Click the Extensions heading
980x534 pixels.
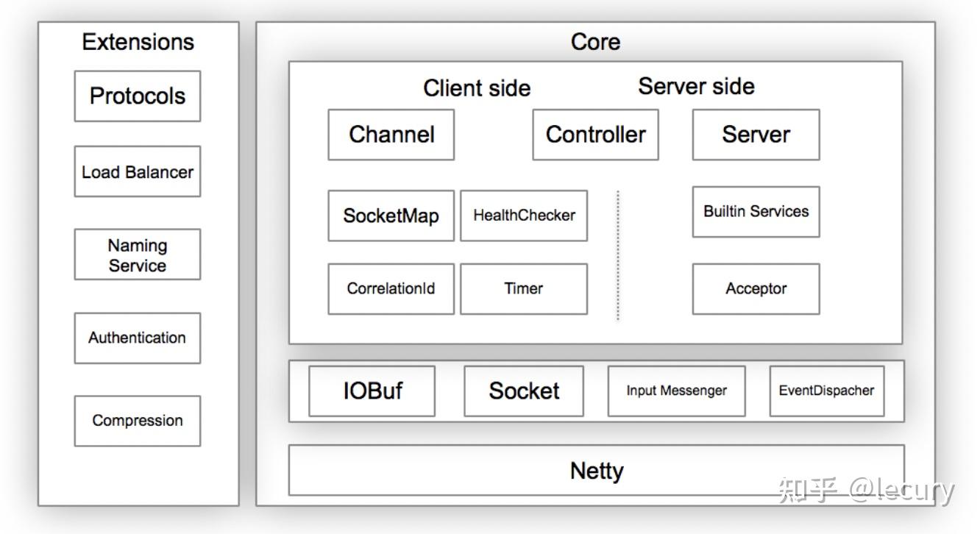point(138,42)
